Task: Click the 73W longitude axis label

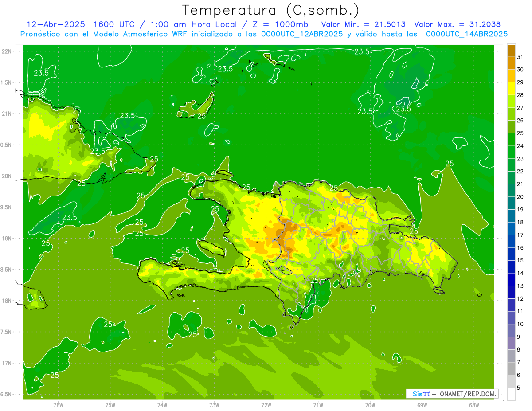Action: tap(214, 405)
